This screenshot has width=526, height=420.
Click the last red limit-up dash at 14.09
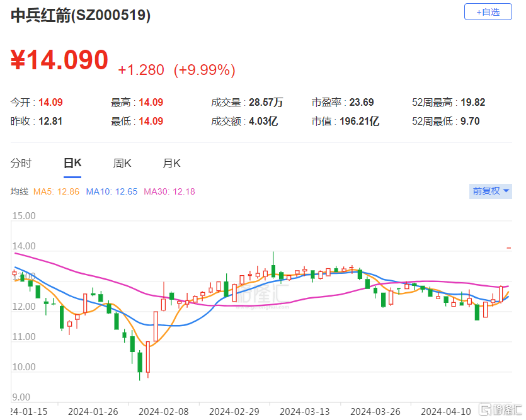(x=509, y=248)
